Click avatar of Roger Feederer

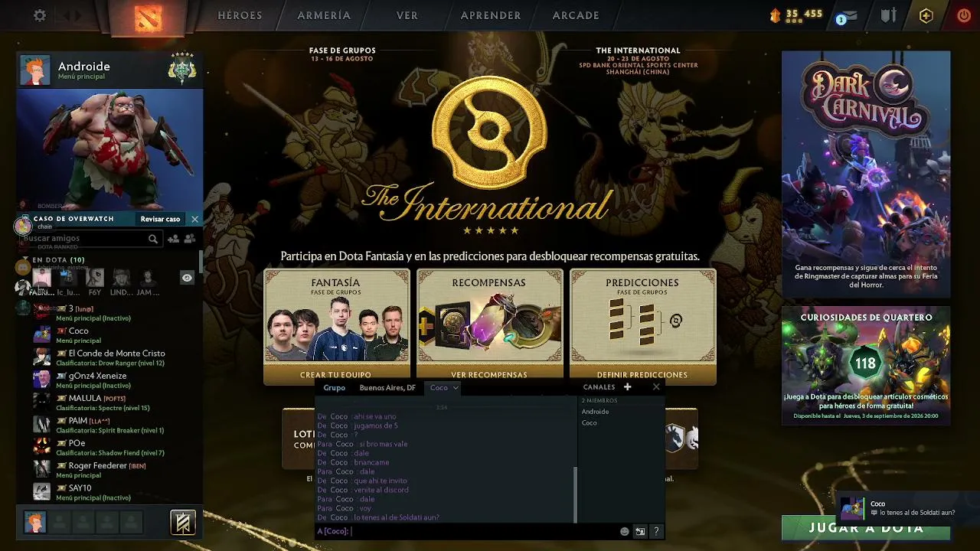[x=42, y=470]
